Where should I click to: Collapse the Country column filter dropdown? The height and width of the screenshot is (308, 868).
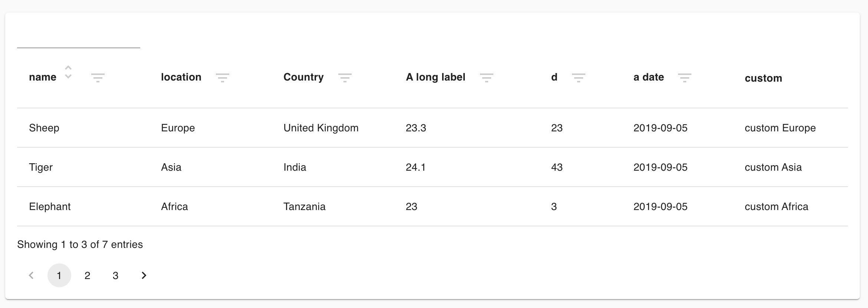[x=345, y=78]
